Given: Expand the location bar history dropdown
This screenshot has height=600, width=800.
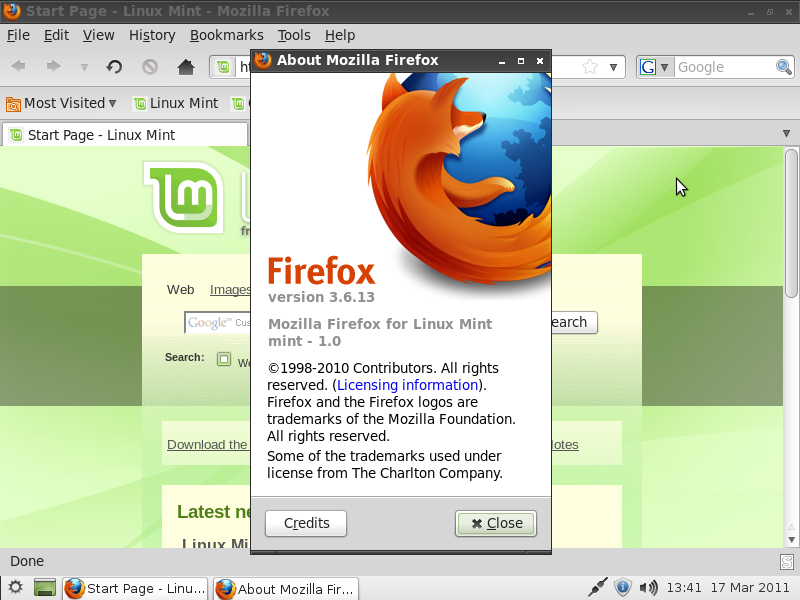Looking at the screenshot, I should [x=613, y=67].
